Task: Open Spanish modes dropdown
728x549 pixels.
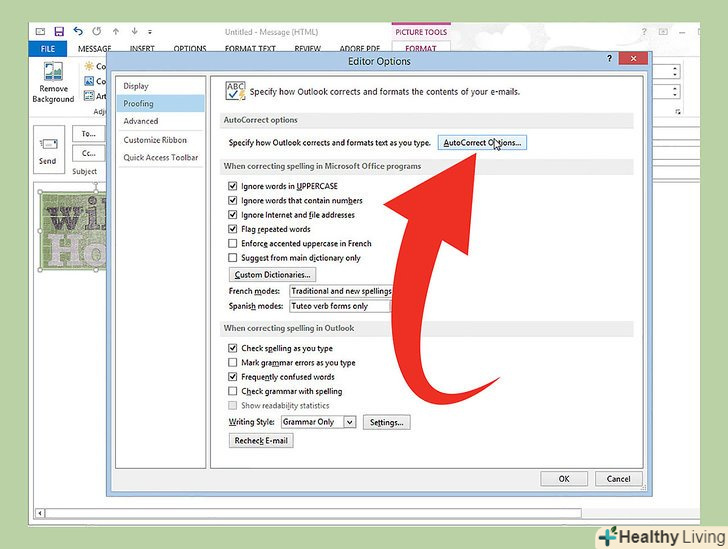Action: click(x=340, y=306)
